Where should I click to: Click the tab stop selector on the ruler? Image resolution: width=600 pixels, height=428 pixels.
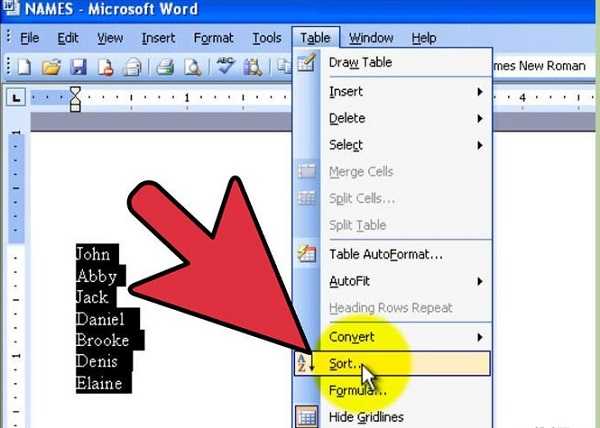point(16,98)
